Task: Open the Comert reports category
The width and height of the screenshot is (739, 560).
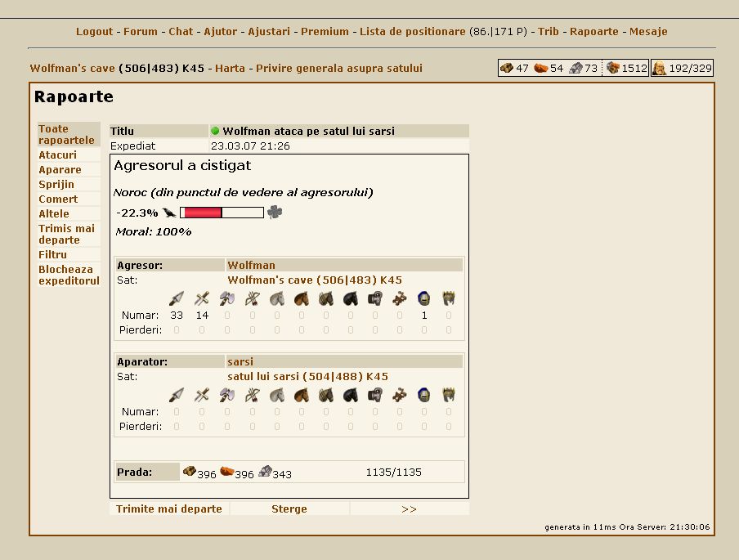Action: click(58, 199)
